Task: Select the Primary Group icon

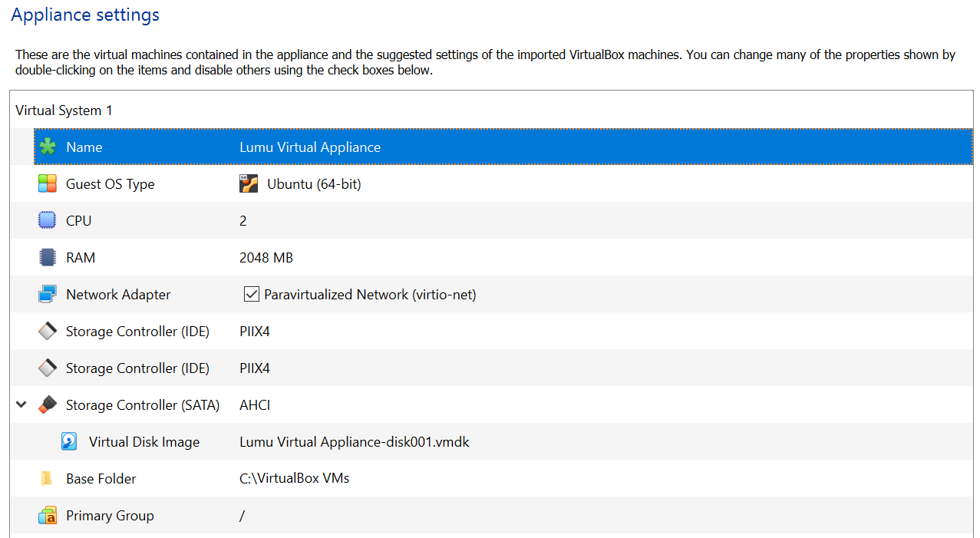Action: (x=47, y=515)
